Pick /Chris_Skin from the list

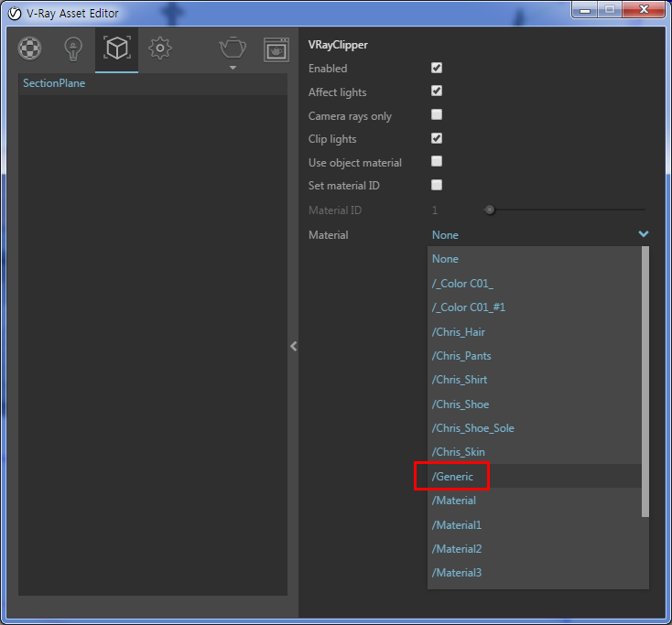[x=535, y=452]
